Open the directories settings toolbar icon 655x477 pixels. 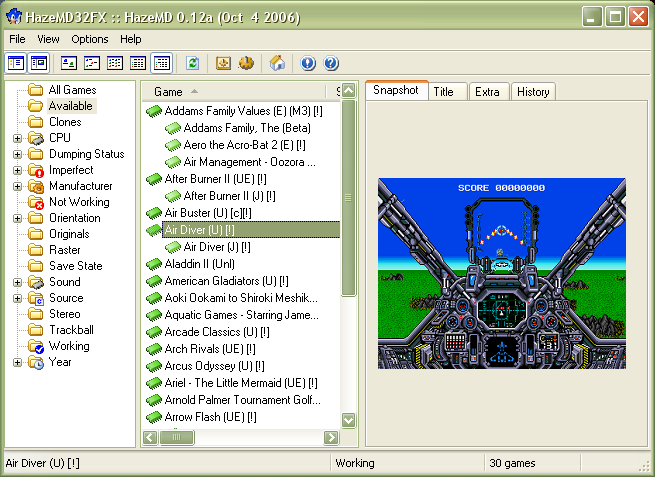[x=224, y=63]
